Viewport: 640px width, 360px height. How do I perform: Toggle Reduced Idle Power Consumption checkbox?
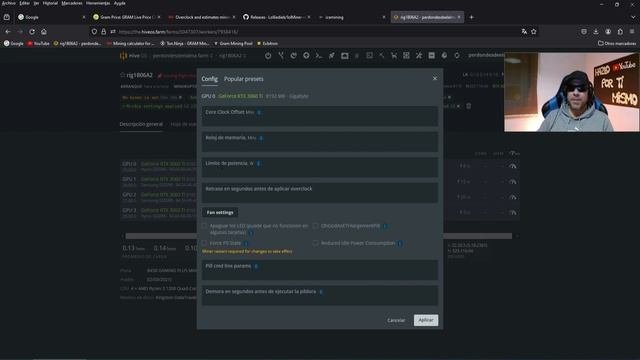[316, 243]
